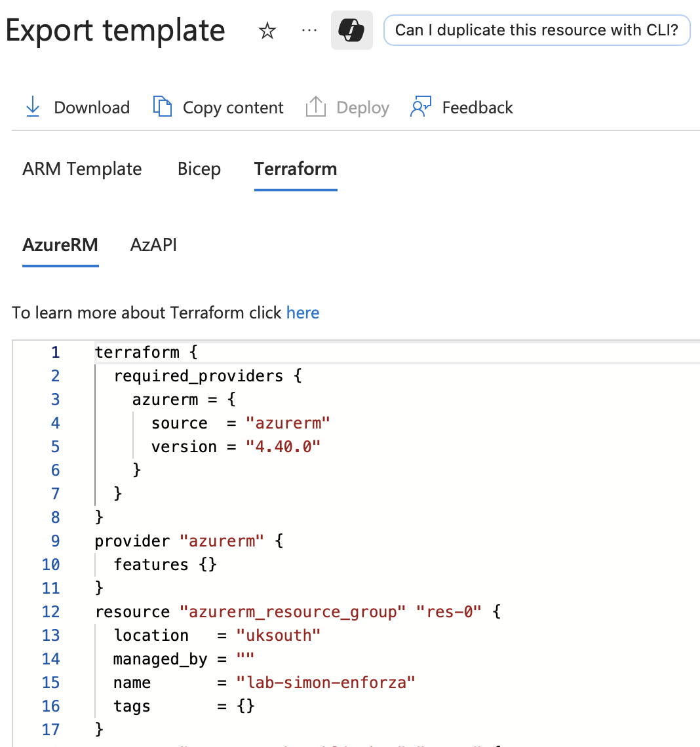Screen dimensions: 700x747
Task: Click the 'Can I duplicate this resource with CLI?' suggestion
Action: [x=537, y=30]
